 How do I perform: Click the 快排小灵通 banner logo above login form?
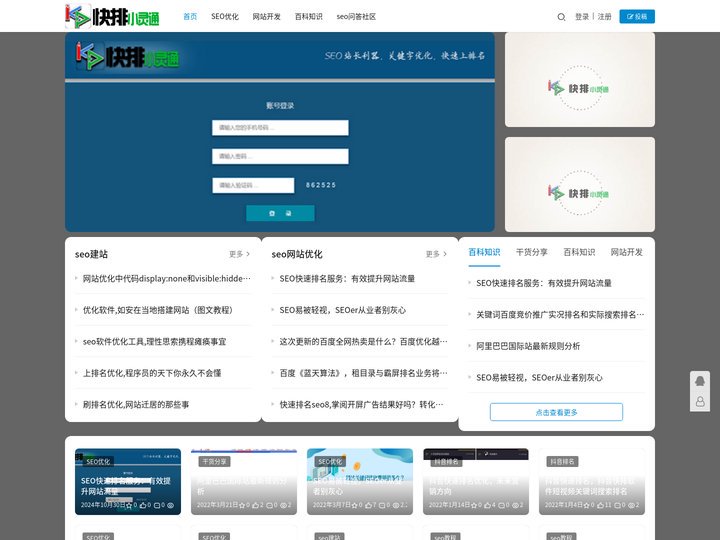[128, 57]
